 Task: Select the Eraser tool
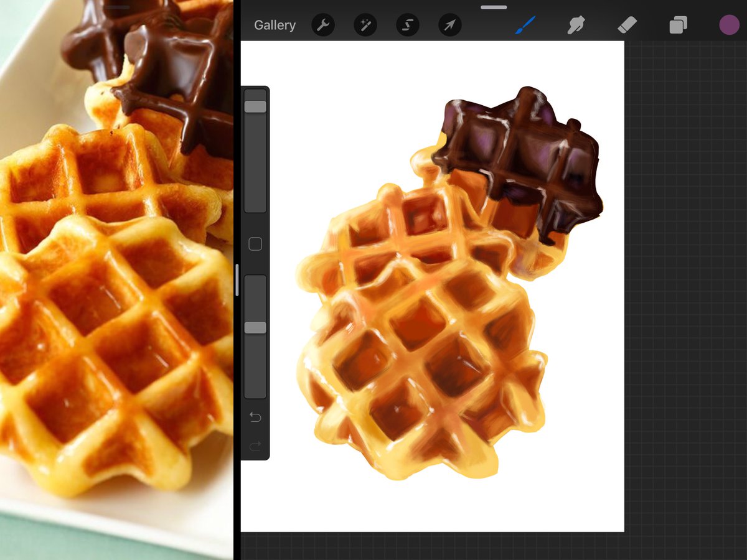pyautogui.click(x=627, y=25)
